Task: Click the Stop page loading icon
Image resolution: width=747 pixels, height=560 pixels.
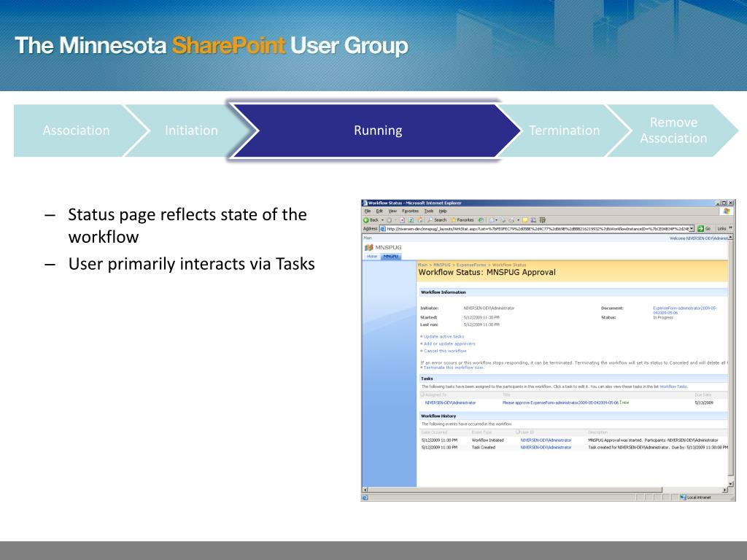Action: (403, 220)
